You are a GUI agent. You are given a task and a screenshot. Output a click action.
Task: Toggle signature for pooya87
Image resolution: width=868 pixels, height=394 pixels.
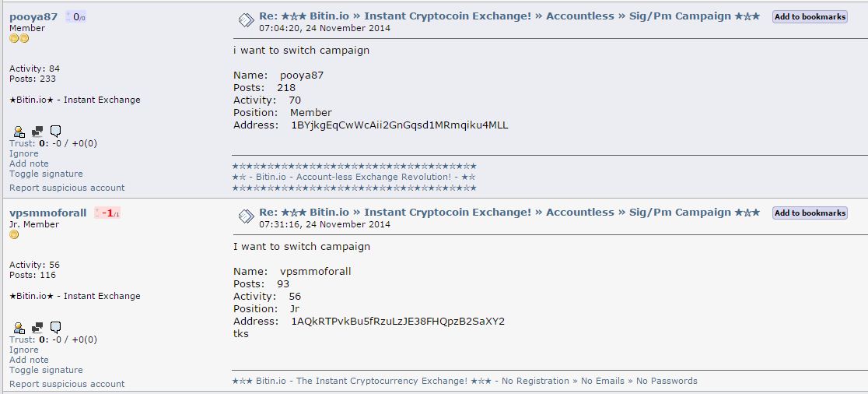[x=46, y=174]
